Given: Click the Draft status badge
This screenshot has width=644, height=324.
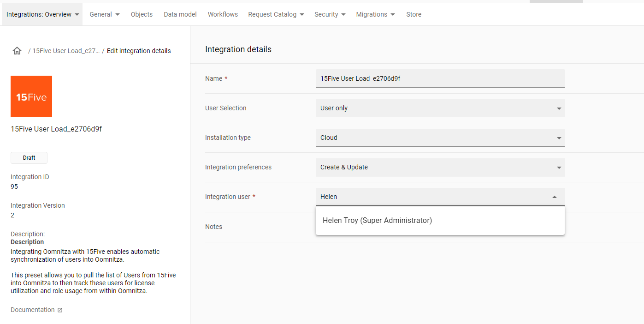Looking at the screenshot, I should [29, 158].
